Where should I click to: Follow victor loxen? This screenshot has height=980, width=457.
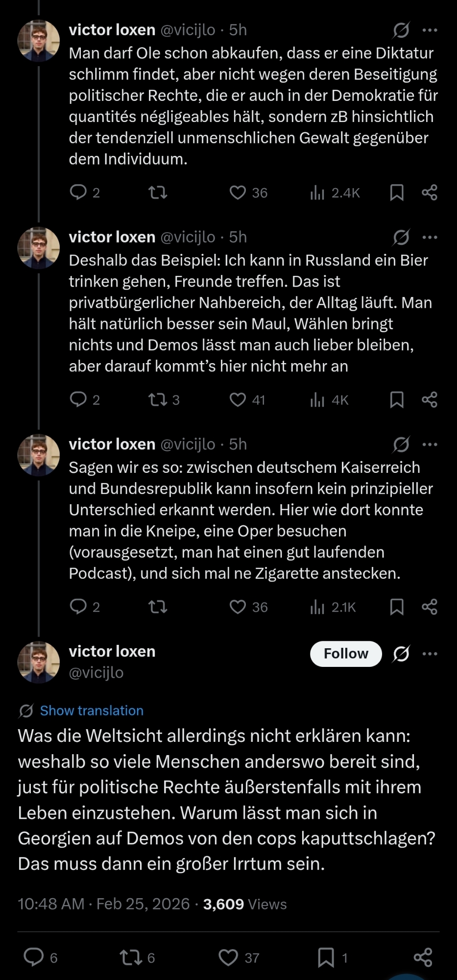345,654
